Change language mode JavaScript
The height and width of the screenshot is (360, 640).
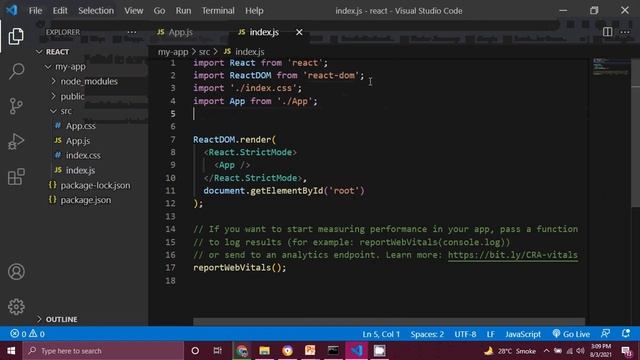tap(523, 334)
